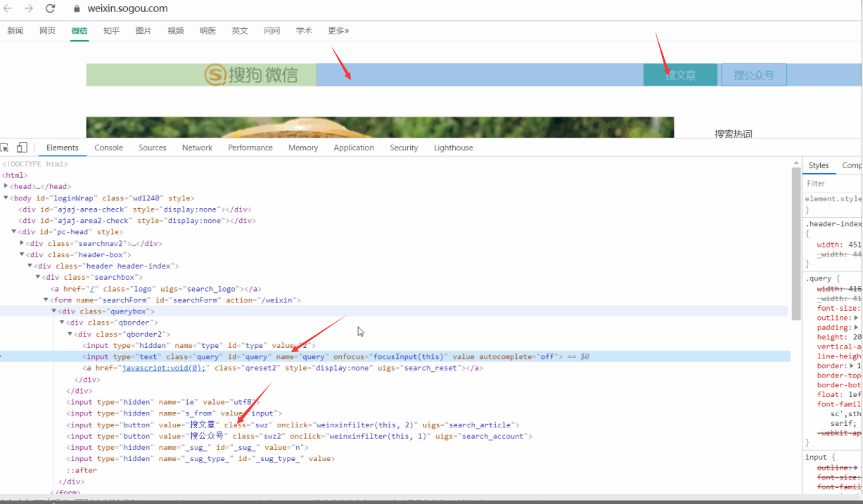Switch to the Elements tab
Image resolution: width=863 pixels, height=504 pixels.
(63, 148)
